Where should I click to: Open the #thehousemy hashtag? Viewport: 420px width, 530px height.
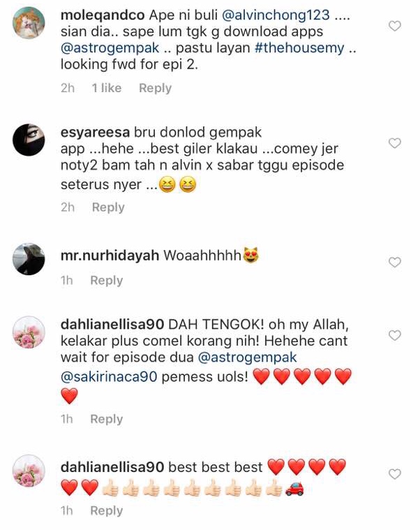[x=299, y=47]
